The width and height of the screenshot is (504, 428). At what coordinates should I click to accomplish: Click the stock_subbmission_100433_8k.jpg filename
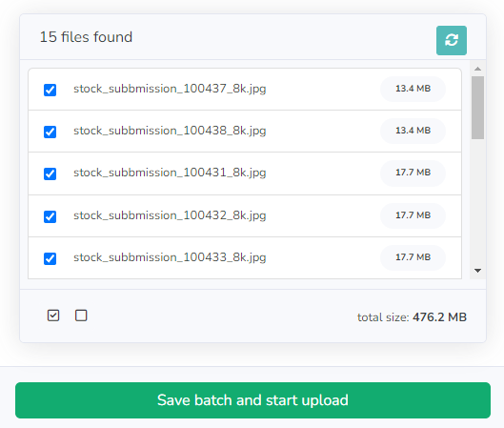(x=170, y=257)
